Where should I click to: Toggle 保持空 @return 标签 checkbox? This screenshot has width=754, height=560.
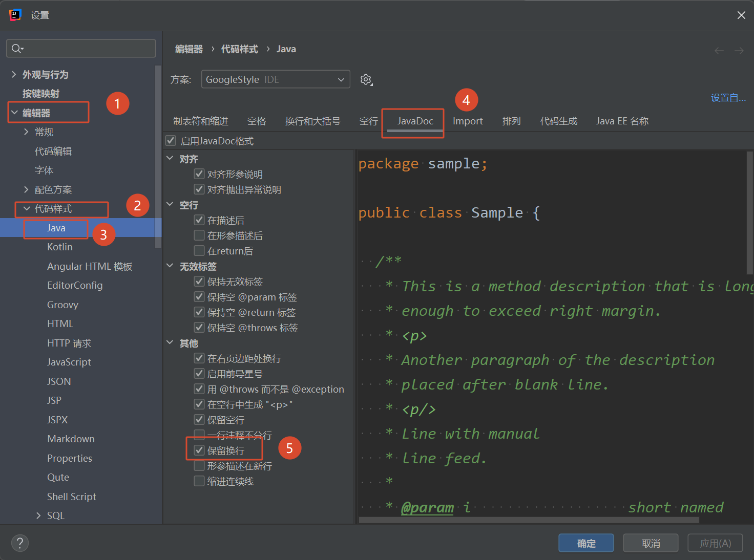(199, 312)
